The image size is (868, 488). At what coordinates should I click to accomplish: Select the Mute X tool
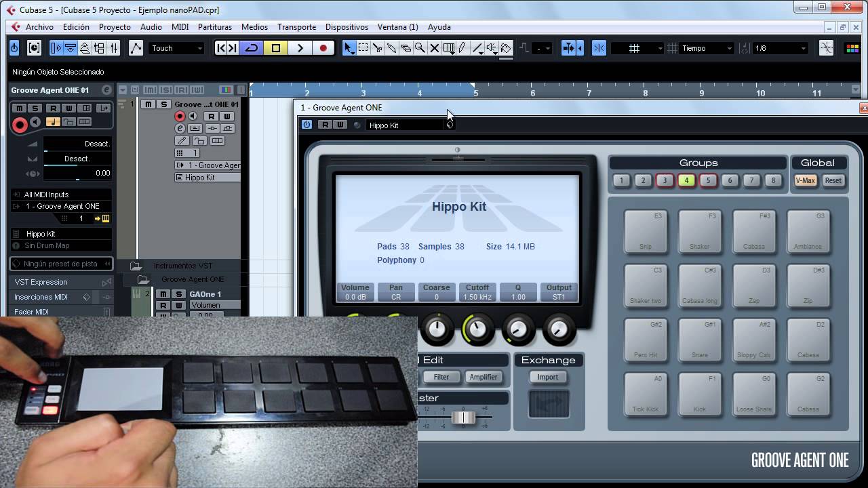point(434,48)
